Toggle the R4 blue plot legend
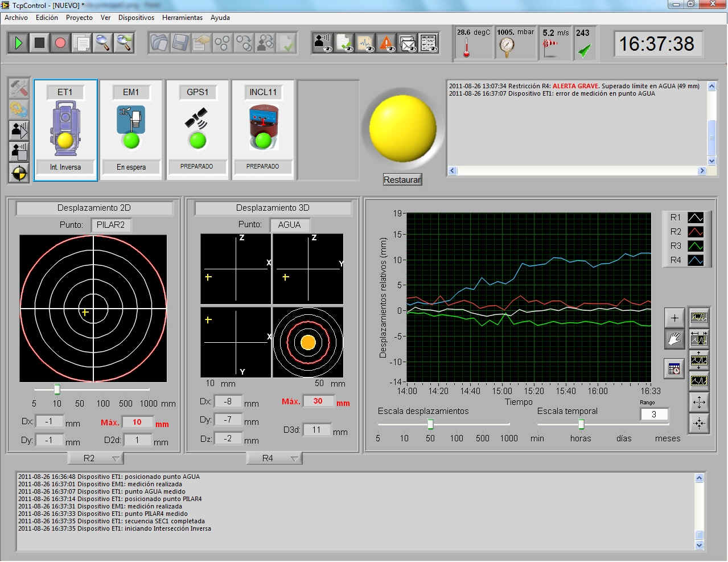This screenshot has height=562, width=728. 696,260
